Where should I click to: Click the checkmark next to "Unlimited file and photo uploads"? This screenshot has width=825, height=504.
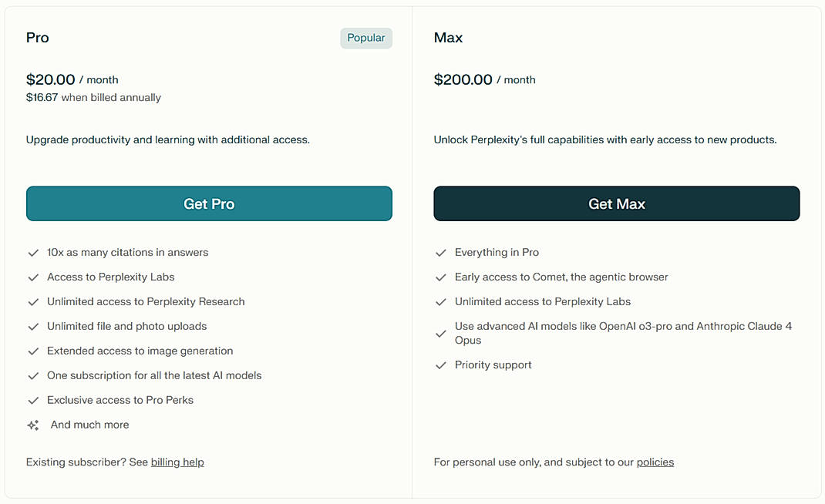(34, 326)
